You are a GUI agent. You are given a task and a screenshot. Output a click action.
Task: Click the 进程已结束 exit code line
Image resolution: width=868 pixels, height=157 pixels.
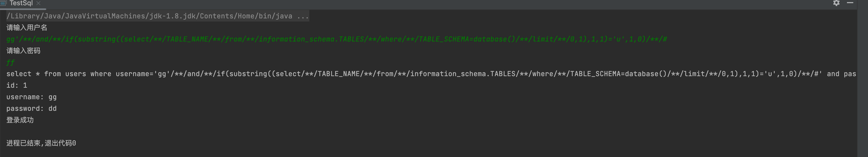point(41,143)
